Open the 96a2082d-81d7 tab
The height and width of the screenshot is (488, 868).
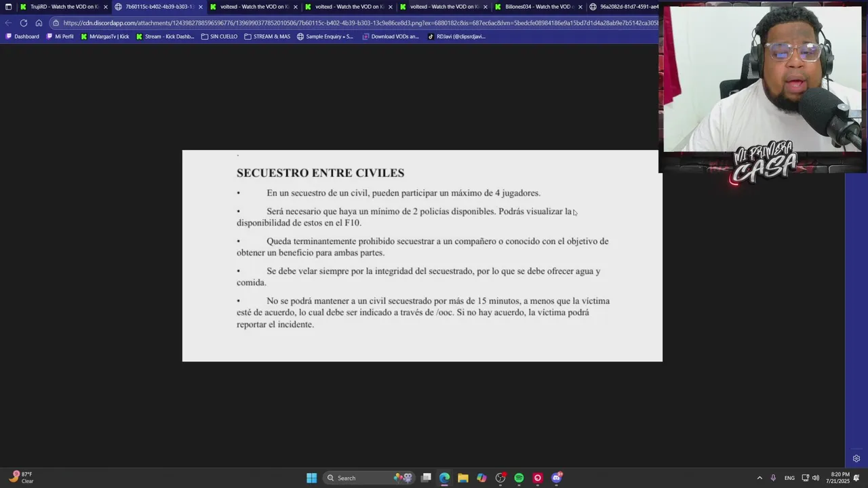tap(624, 7)
